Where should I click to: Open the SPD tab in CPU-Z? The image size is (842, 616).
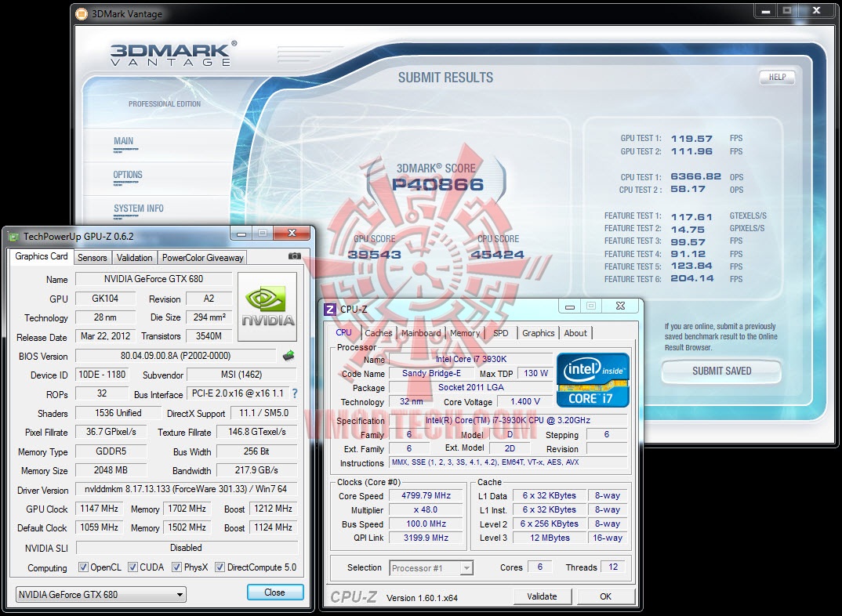500,333
